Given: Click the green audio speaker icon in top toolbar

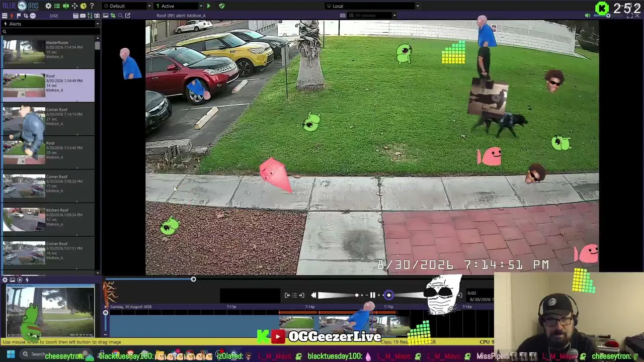Looking at the screenshot, I should tap(66, 6).
